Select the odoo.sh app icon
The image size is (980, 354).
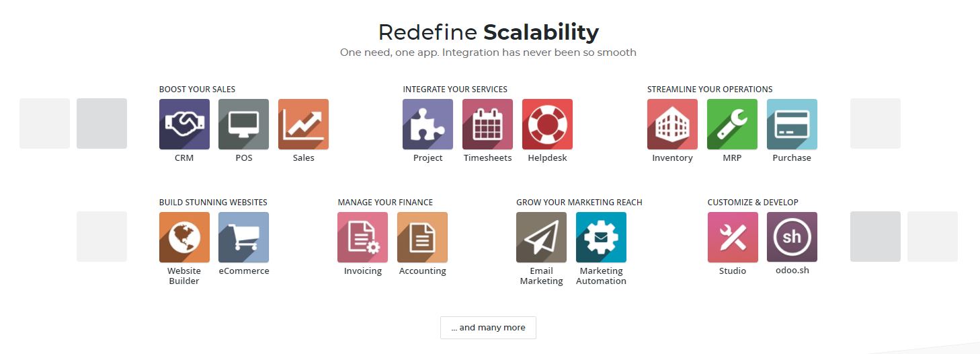[x=792, y=237]
